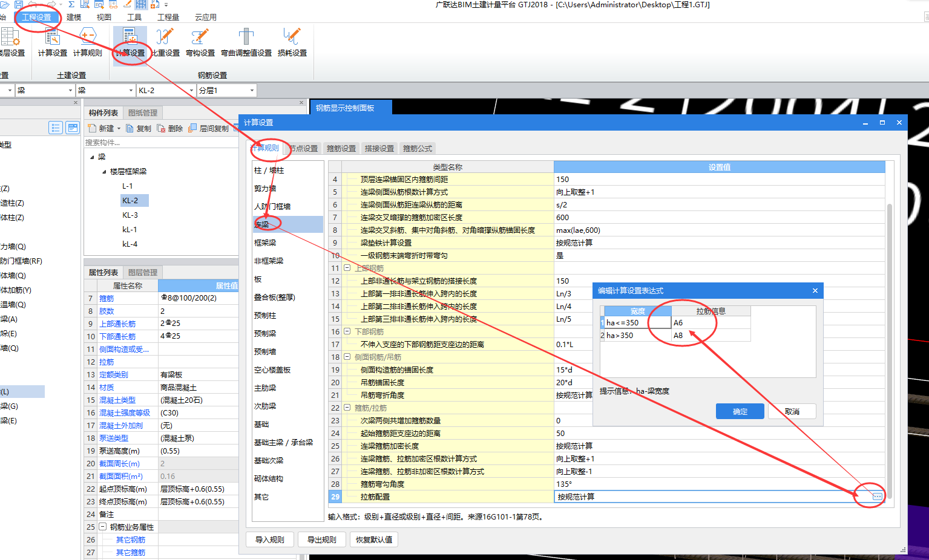Open 计算规则 in the ribbon
This screenshot has width=929, height=560.
pyautogui.click(x=88, y=42)
